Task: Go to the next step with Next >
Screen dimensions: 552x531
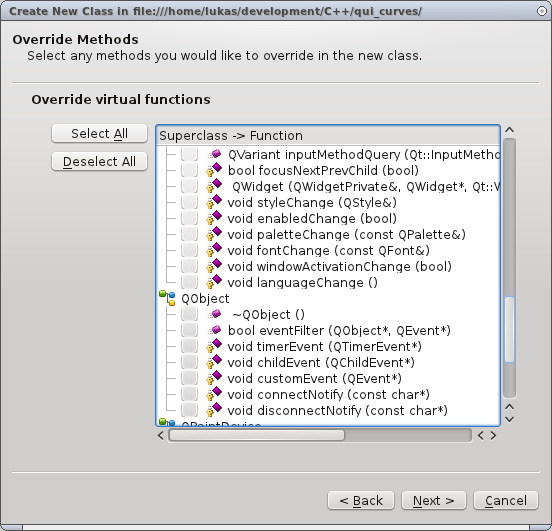Action: [434, 500]
